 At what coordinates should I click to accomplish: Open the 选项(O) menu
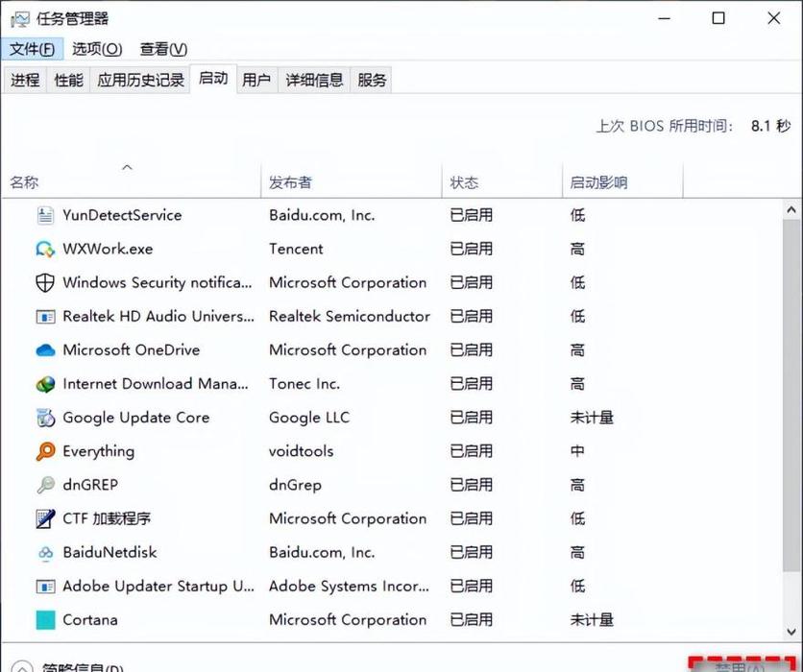pos(96,49)
